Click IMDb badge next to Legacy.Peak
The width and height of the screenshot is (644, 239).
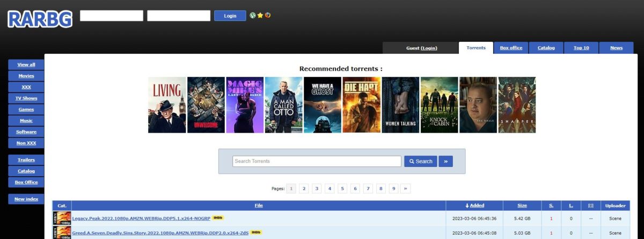tap(217, 218)
